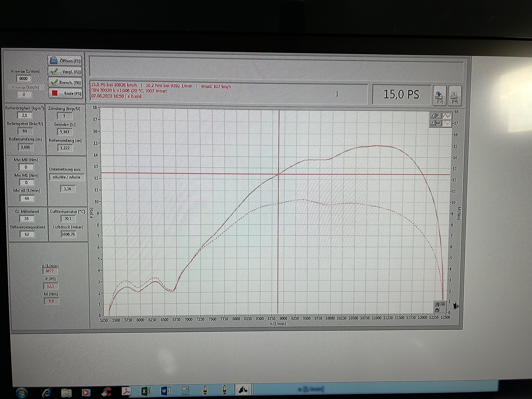This screenshot has height=399, width=532.
Task: Click the Reifenumfang field showing 1,222
Action: pyautogui.click(x=65, y=148)
